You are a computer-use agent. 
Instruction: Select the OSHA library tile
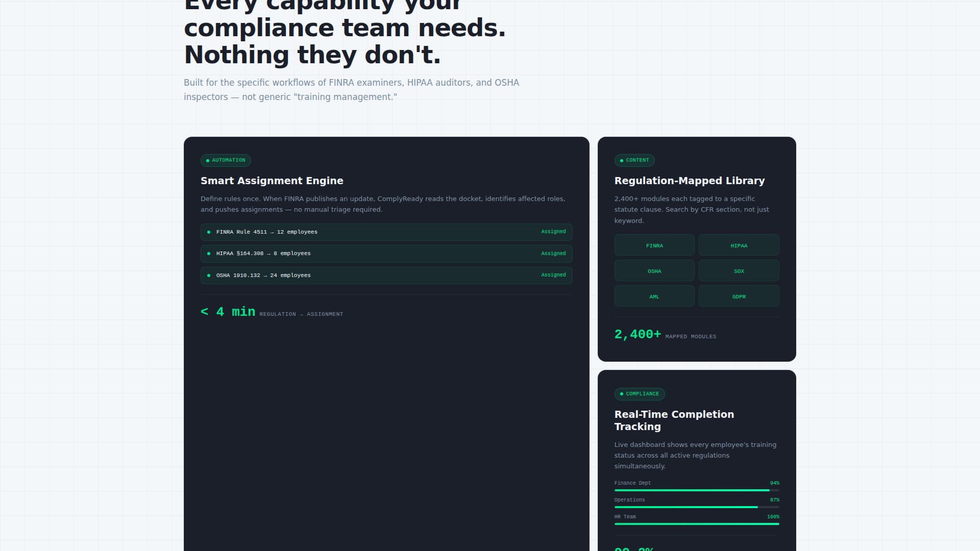click(654, 271)
